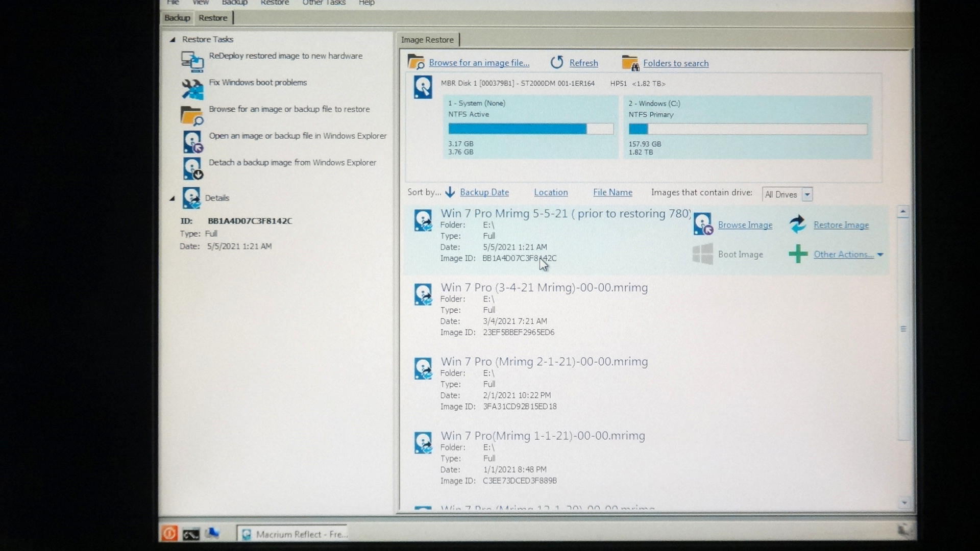Click Detach a backup image from Windows Explorer
Image resolution: width=980 pixels, height=551 pixels.
pos(292,162)
